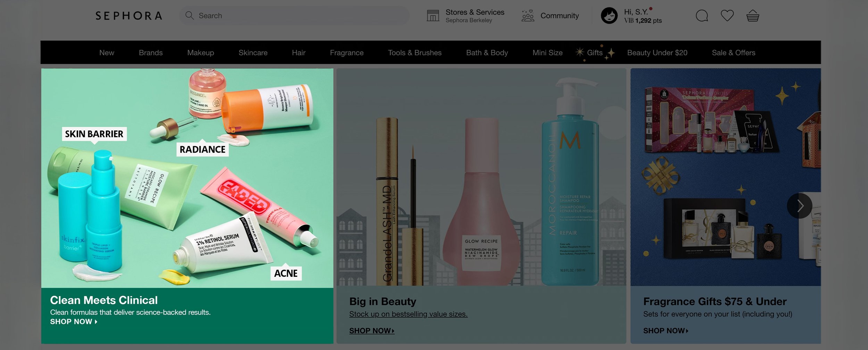The height and width of the screenshot is (350, 868).
Task: Open the Mini Size menu
Action: (548, 53)
